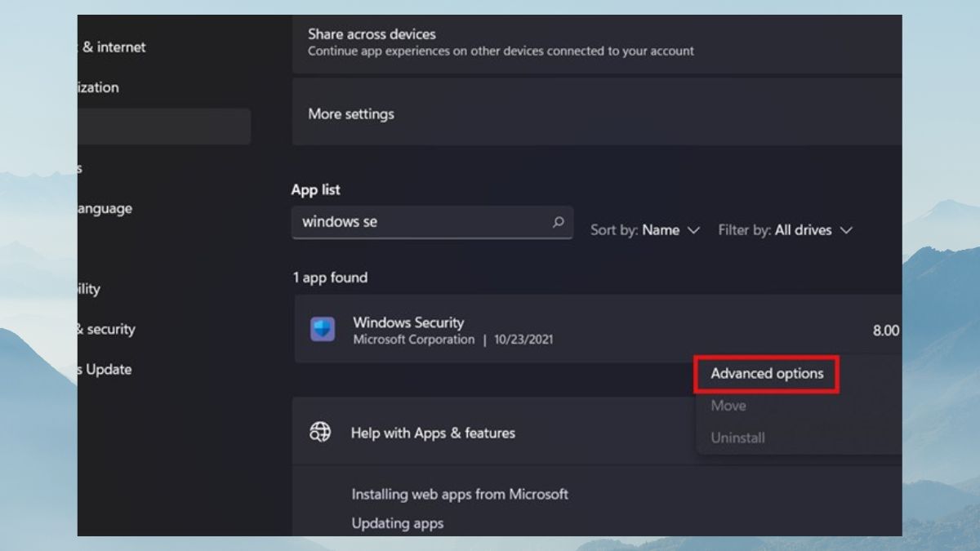Select Advanced options in the context menu

pyautogui.click(x=767, y=374)
